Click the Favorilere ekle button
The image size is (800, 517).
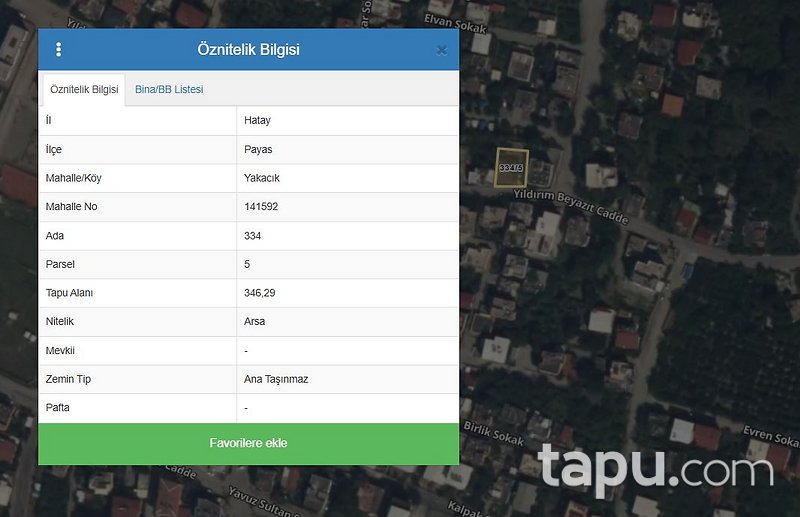(248, 444)
